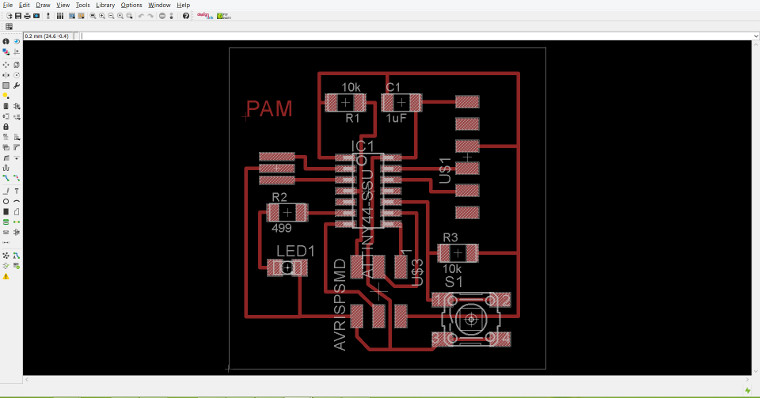Select the Name tool
Viewport: 760px width, 398px height.
tap(6, 137)
